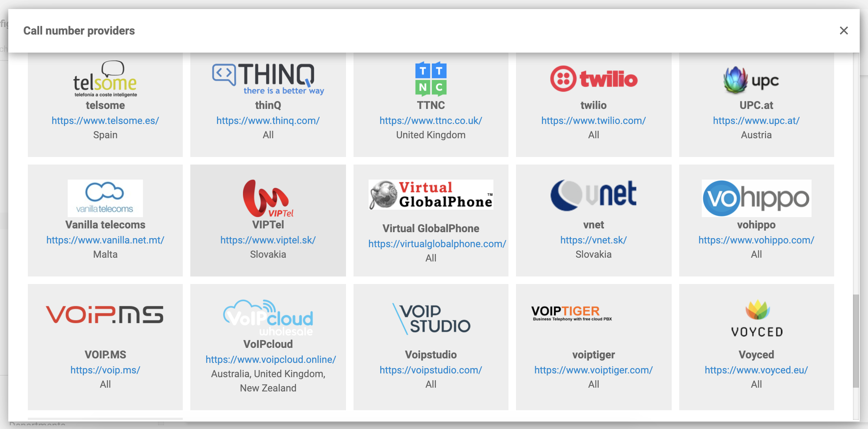Click the vohippo logo image
Image resolution: width=868 pixels, height=429 pixels.
coord(756,198)
